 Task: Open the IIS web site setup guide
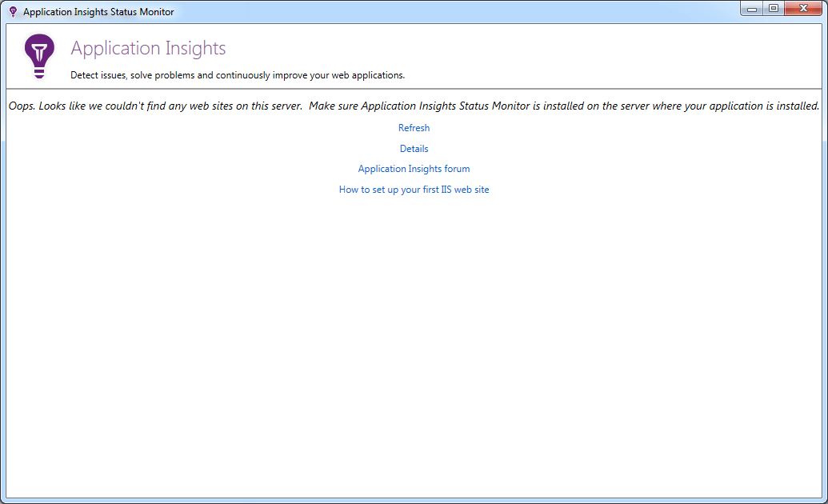point(414,189)
